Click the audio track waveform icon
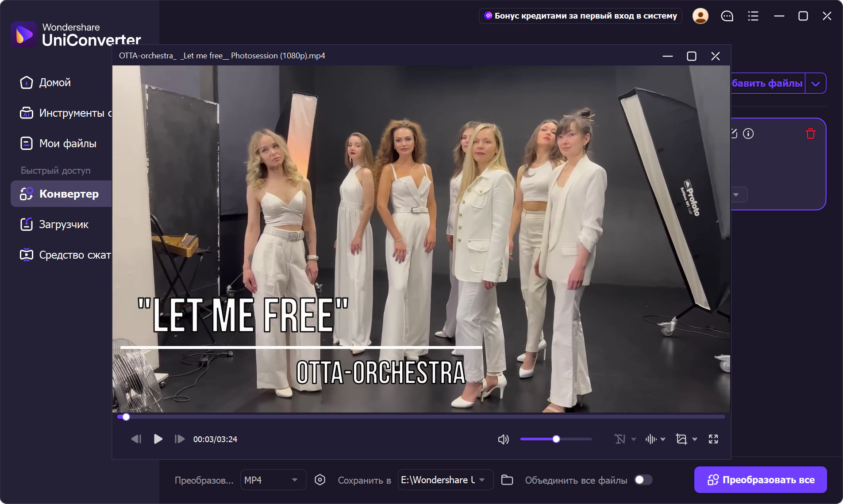The width and height of the screenshot is (843, 504). click(651, 439)
